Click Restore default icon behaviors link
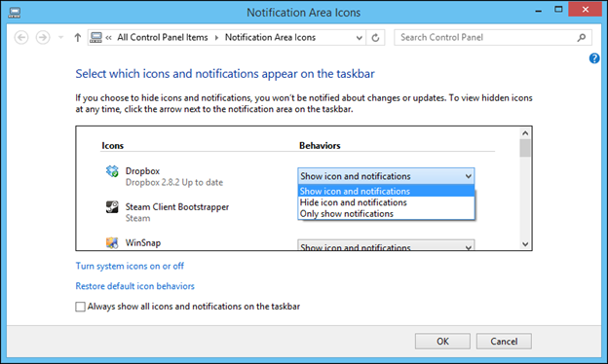The image size is (608, 364). [134, 286]
